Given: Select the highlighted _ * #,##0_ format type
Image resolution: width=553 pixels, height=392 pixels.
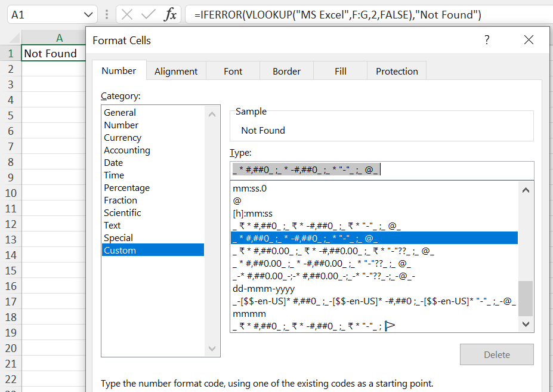Looking at the screenshot, I should (x=374, y=238).
